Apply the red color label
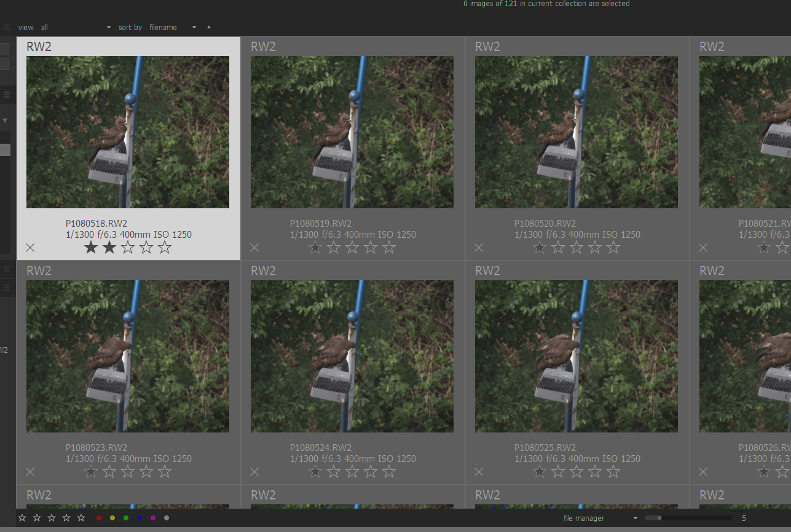This screenshot has height=532, width=791. [99, 518]
